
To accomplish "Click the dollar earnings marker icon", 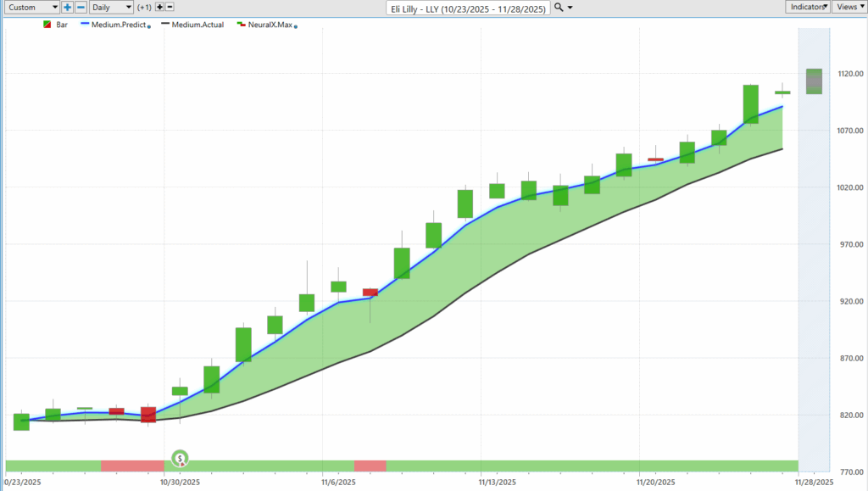I will (181, 459).
